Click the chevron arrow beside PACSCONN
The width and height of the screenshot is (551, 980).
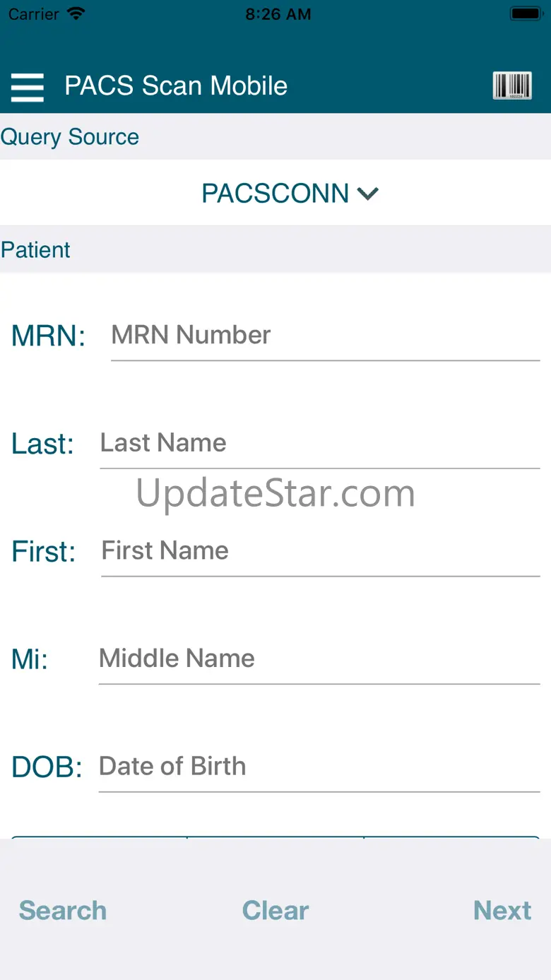(368, 193)
